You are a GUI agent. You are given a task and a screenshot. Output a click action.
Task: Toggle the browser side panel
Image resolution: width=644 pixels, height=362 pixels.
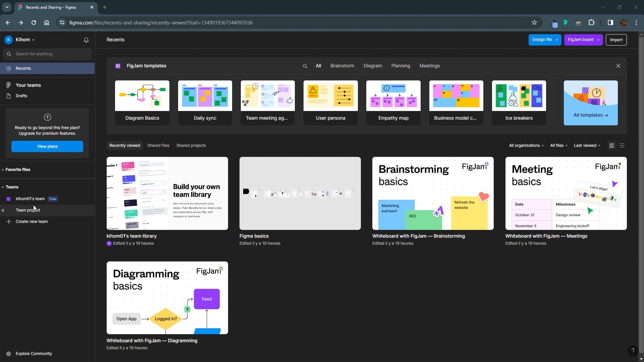pyautogui.click(x=610, y=22)
